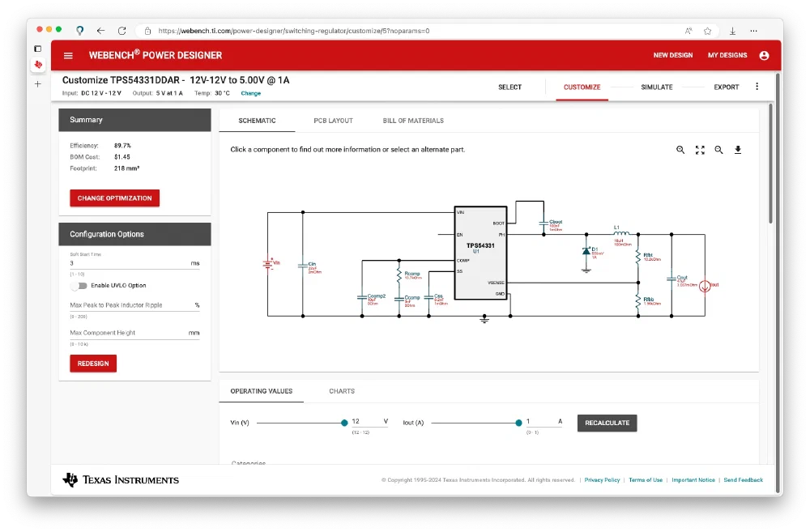810x532 pixels.
Task: Reload the page with browser refresh
Action: pyautogui.click(x=122, y=31)
